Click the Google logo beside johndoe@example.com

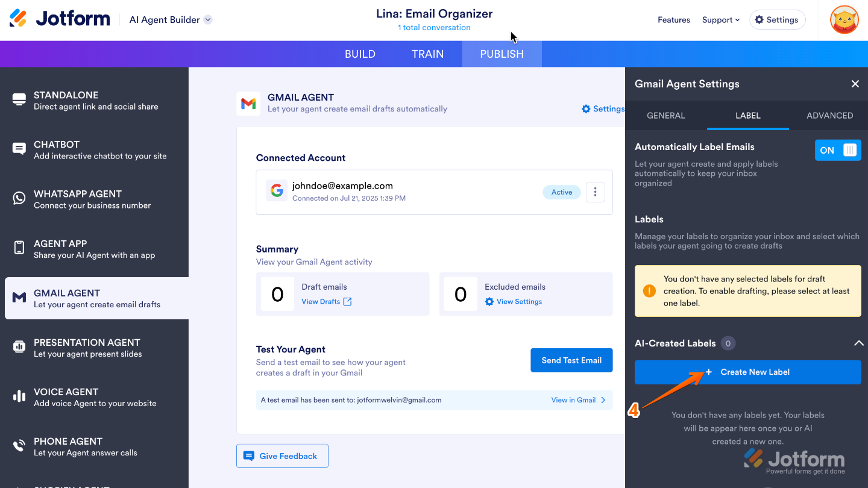click(x=277, y=191)
